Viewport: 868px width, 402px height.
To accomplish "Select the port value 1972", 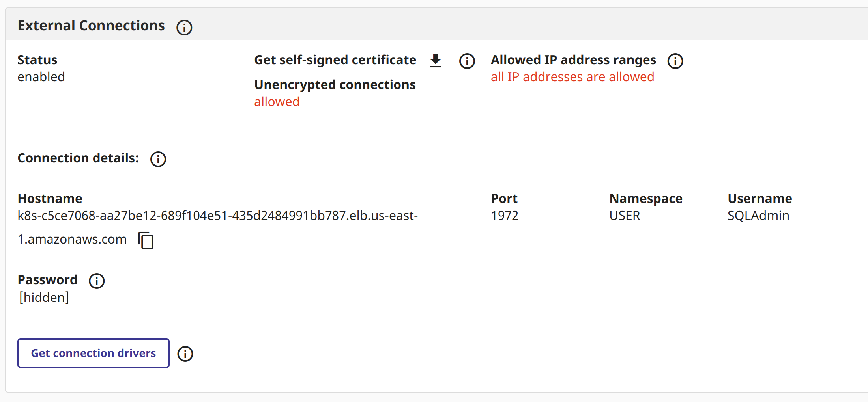I will coord(505,216).
